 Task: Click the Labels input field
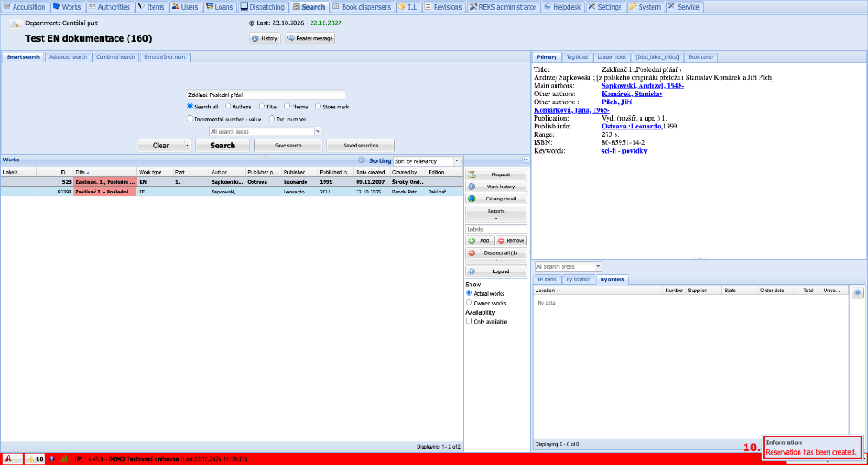coord(496,229)
